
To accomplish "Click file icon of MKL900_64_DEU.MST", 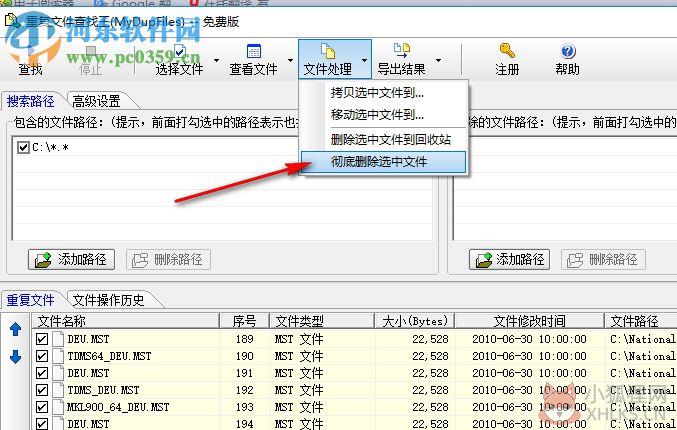I will coord(58,407).
